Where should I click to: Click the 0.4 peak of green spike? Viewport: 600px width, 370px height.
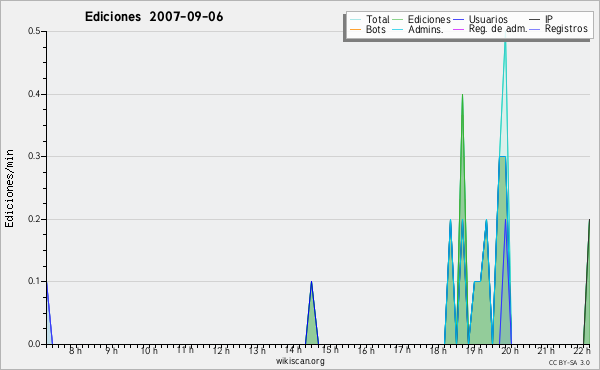tap(462, 95)
